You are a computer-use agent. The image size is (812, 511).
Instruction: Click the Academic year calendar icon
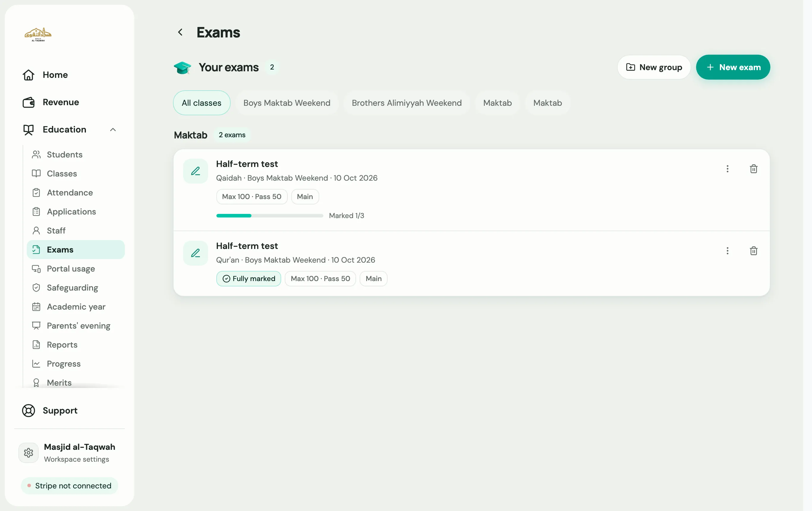coord(36,307)
